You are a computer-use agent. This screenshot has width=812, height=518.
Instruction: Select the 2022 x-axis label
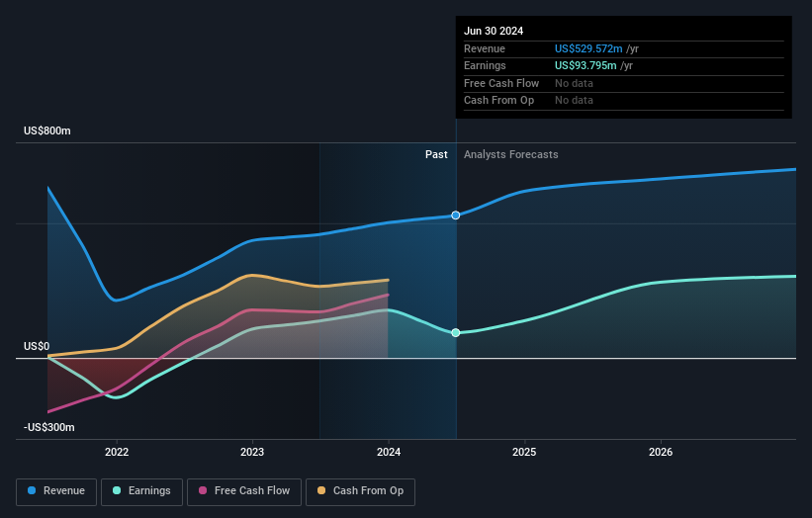pos(117,452)
